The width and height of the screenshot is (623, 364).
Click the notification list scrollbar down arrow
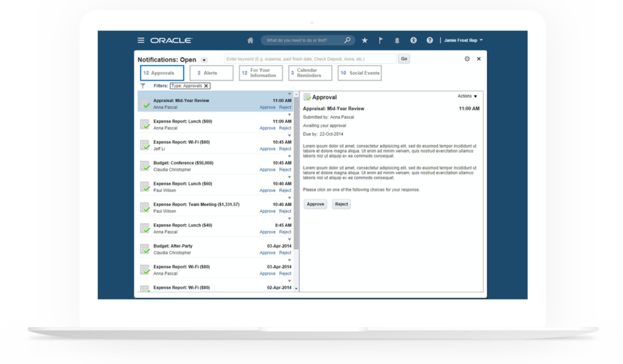tap(296, 289)
